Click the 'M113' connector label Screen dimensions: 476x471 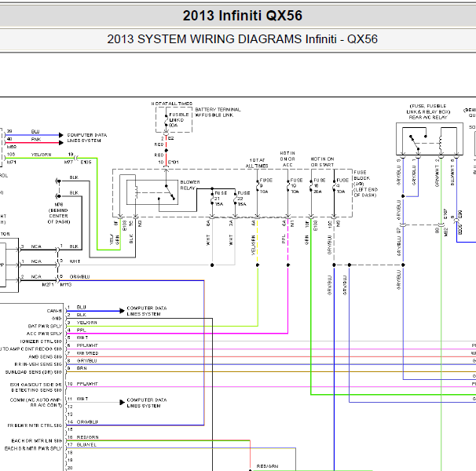pyautogui.click(x=65, y=285)
